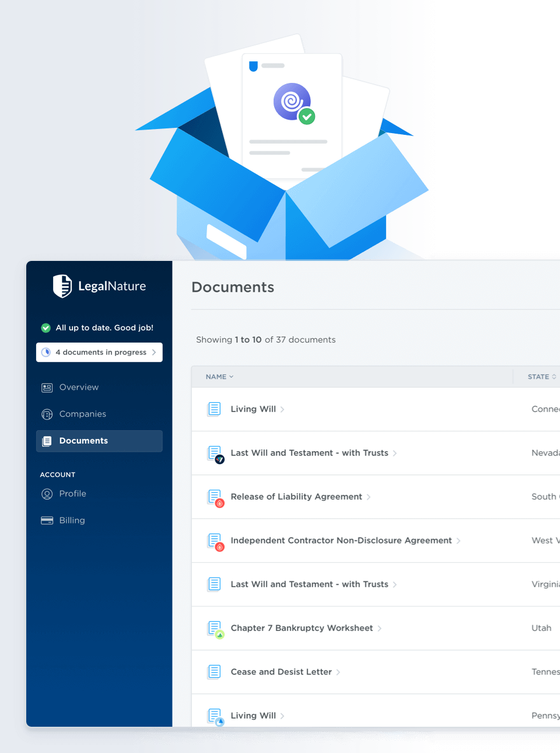Click the green checkmark status icon in sidebar
Image resolution: width=560 pixels, height=753 pixels.
click(x=46, y=328)
